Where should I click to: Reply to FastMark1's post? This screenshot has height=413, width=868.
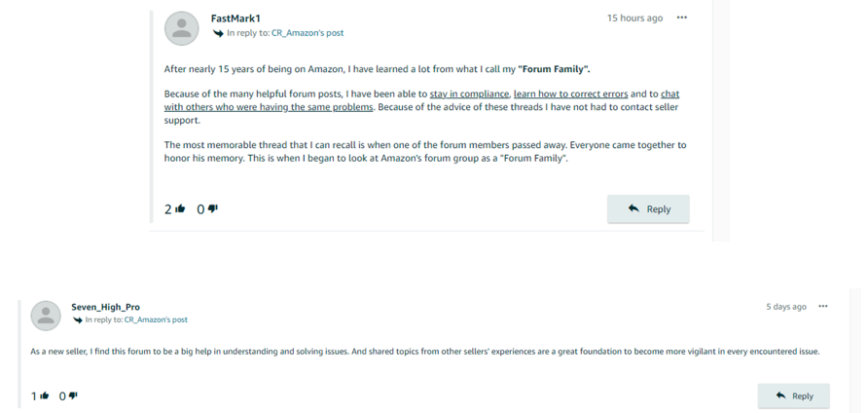click(648, 209)
